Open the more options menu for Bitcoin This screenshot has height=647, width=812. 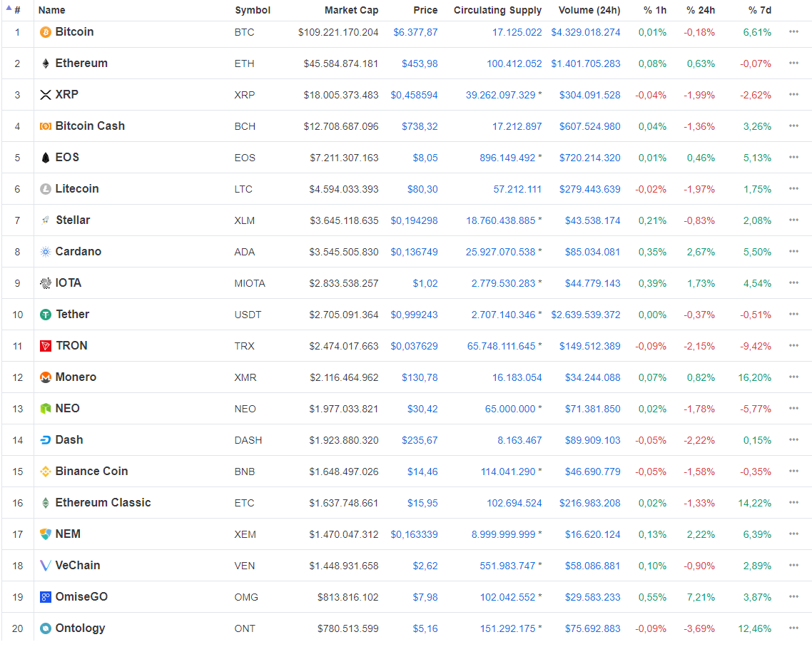[793, 32]
